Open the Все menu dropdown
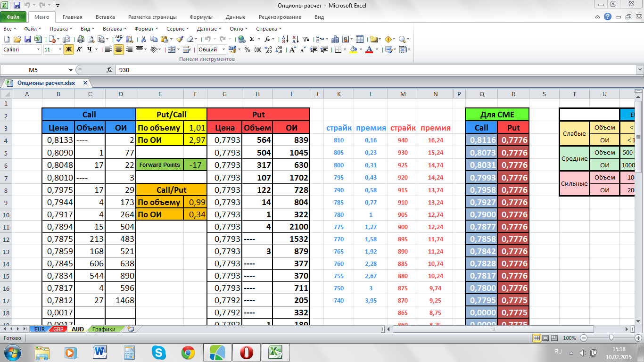 click(x=8, y=29)
